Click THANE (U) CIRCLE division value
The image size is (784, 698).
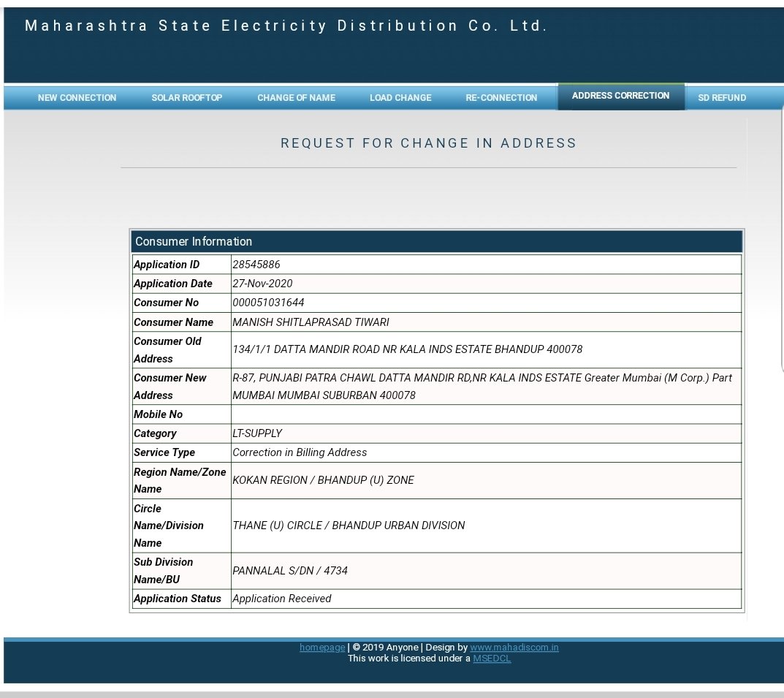click(x=349, y=526)
